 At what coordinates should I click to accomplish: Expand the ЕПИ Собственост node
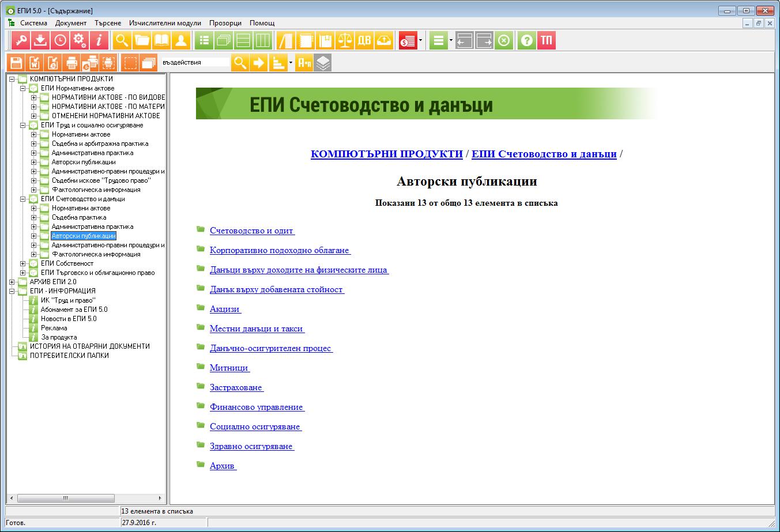coord(22,263)
